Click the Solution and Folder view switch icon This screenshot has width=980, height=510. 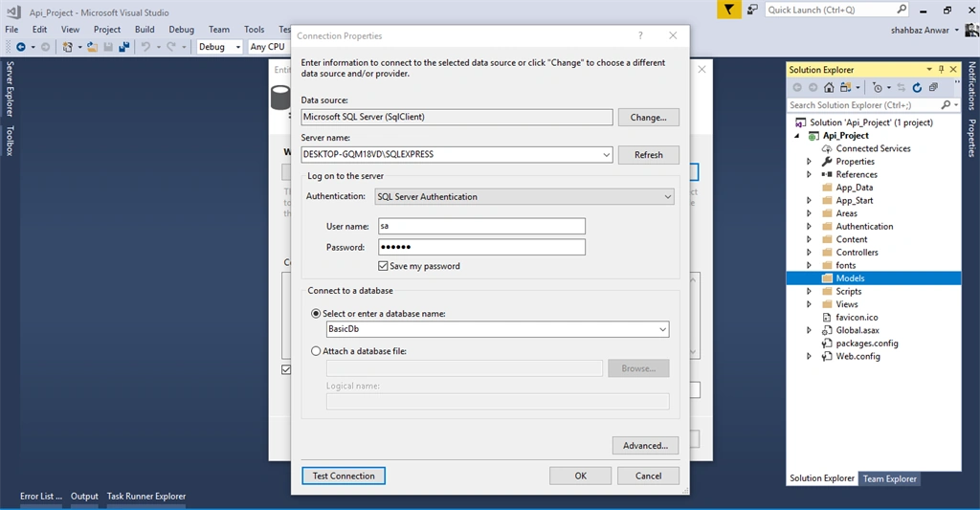point(846,87)
